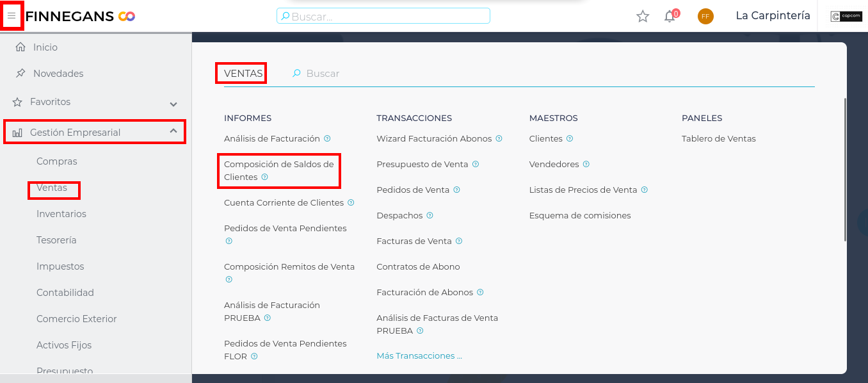Screen dimensions: 868x383
Task: Open help icon next to Facturas de Venta
Action: (x=458, y=241)
